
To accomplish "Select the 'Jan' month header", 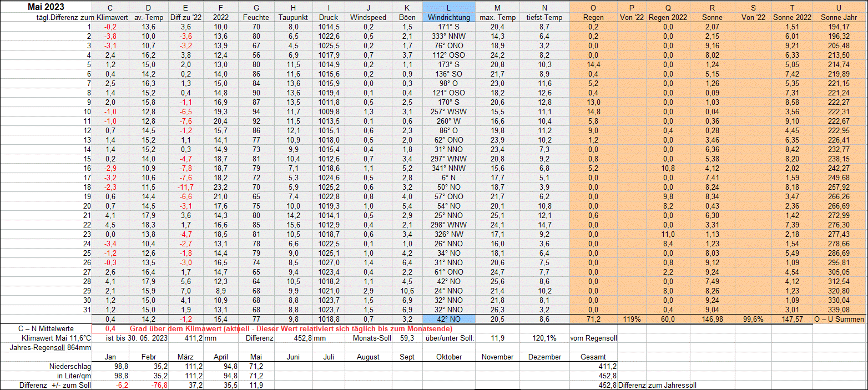I will pyautogui.click(x=110, y=357).
